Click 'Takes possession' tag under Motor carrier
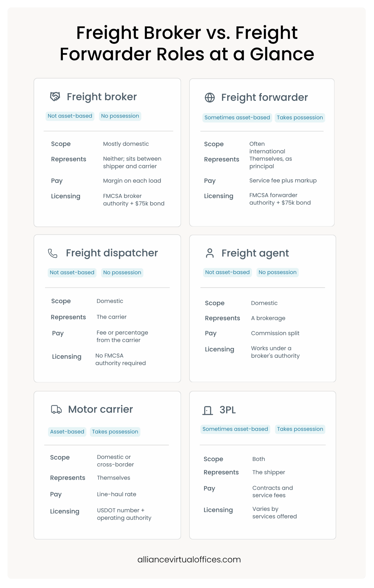Viewport: 374px width, 588px height. click(115, 432)
